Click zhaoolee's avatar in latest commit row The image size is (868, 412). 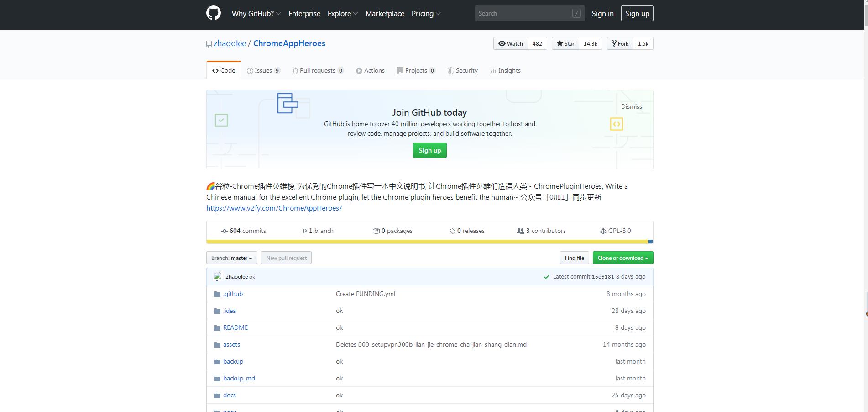(x=218, y=276)
